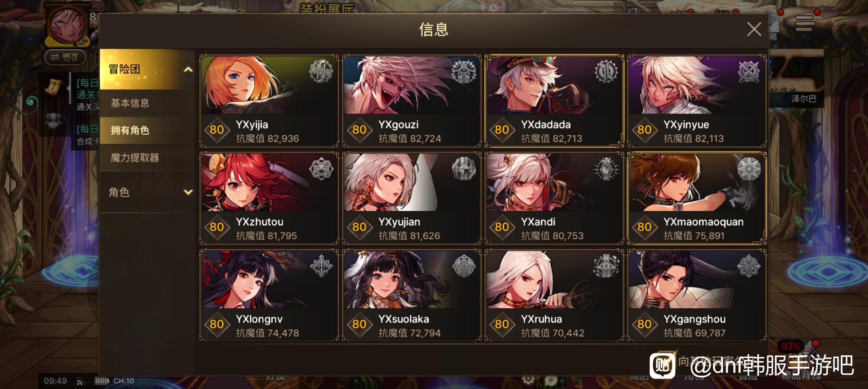The image size is (868, 389).
Task: Open the 基本信息 tab
Action: click(147, 103)
